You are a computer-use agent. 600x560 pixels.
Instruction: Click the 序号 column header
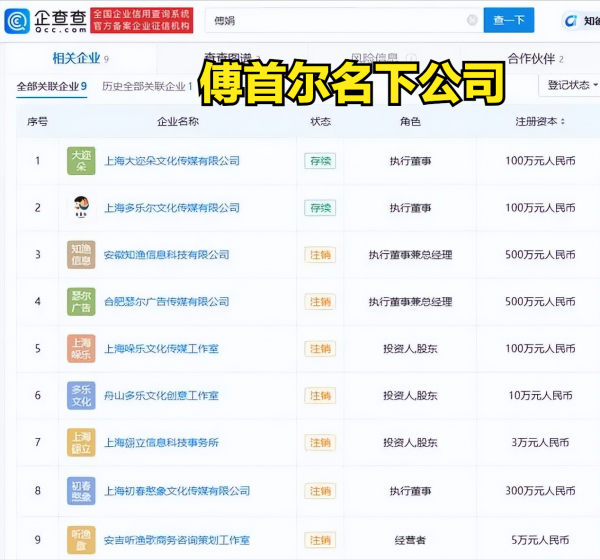click(38, 122)
